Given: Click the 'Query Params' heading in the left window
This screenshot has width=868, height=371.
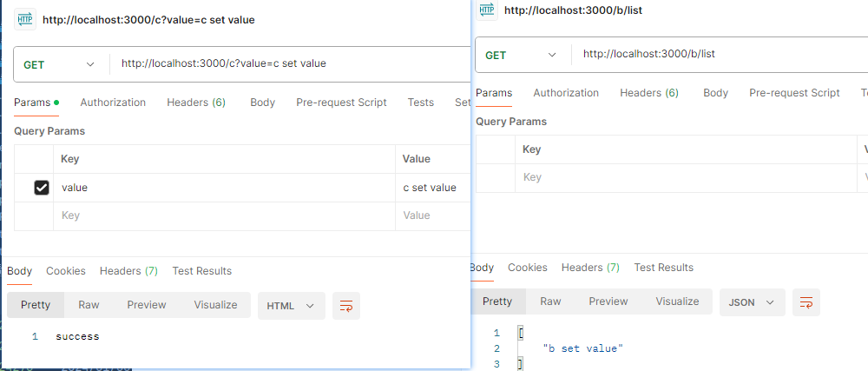Looking at the screenshot, I should click(49, 131).
